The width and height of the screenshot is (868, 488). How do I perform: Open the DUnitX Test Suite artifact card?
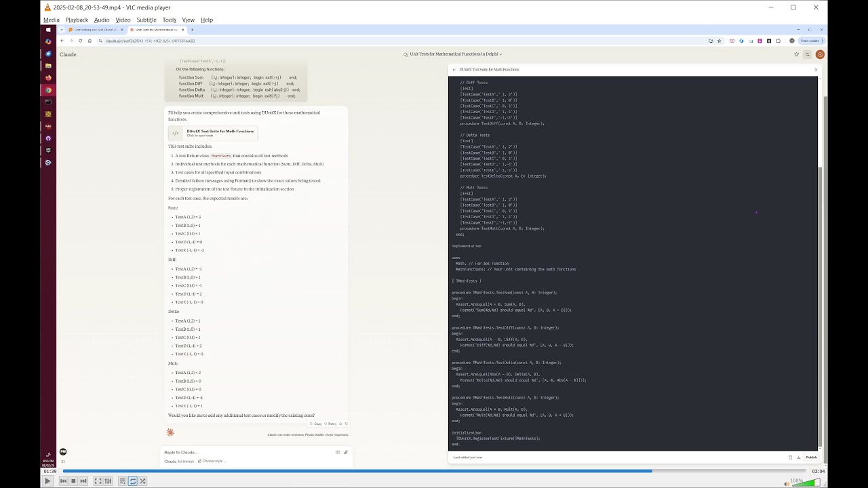pos(213,133)
